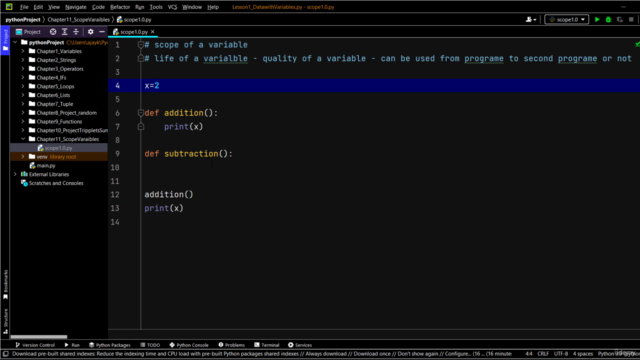Select opened file target icon in Project panel
The image size is (640, 360).
click(x=53, y=31)
